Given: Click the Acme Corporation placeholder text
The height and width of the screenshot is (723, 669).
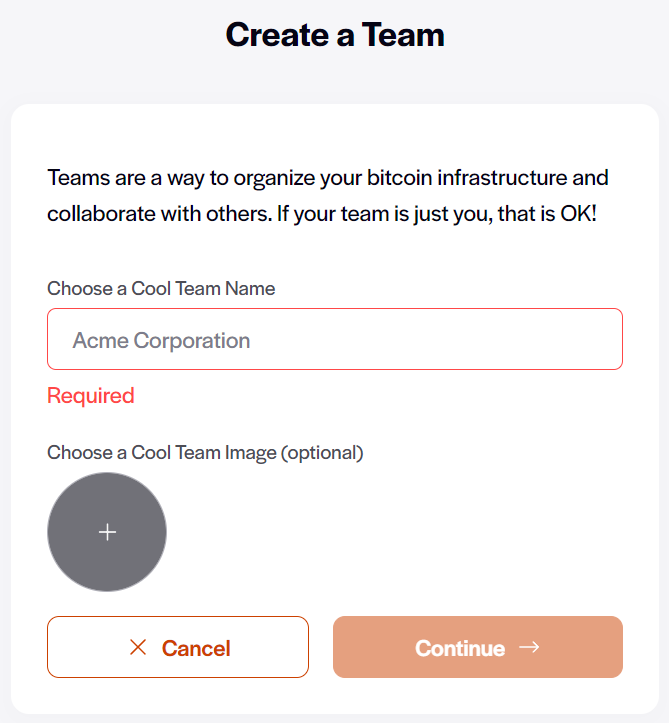Looking at the screenshot, I should pyautogui.click(x=161, y=341).
